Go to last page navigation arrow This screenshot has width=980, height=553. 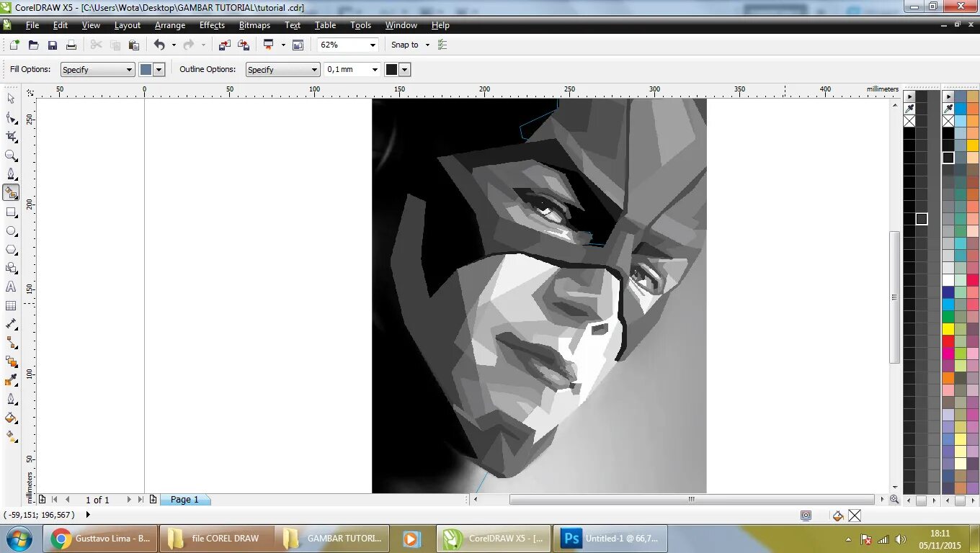[x=141, y=499]
